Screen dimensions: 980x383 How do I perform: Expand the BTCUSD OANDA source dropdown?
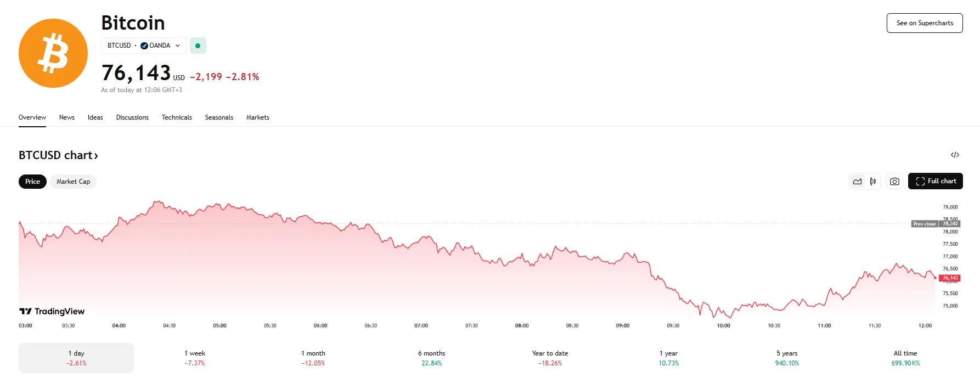[144, 46]
